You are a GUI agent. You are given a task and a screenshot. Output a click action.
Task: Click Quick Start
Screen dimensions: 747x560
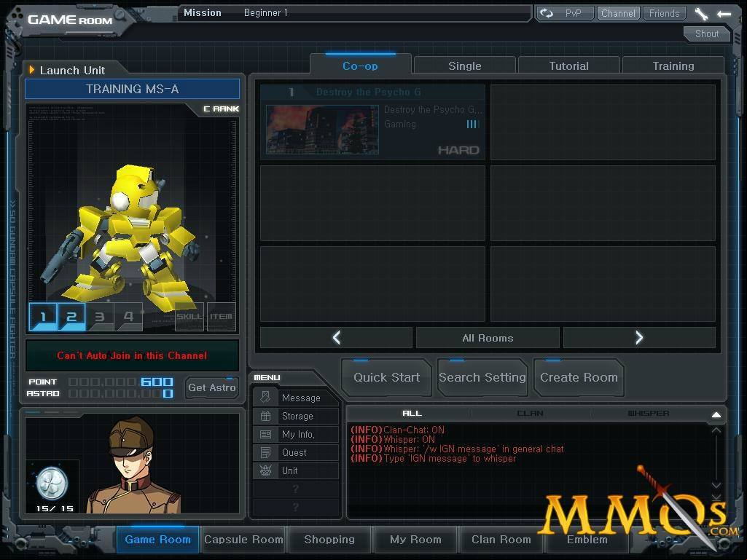tap(386, 378)
